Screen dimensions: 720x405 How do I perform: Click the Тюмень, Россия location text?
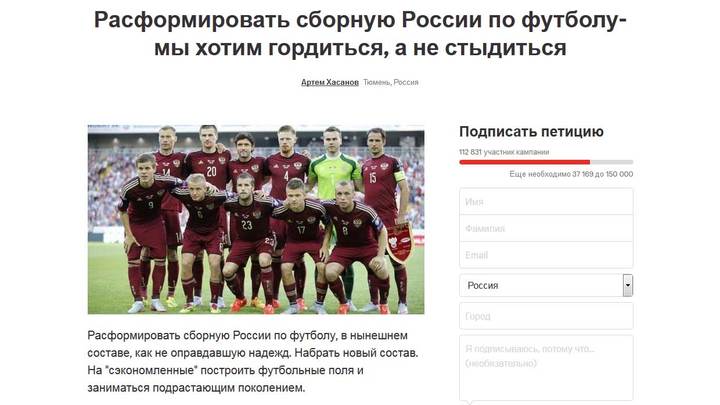391,82
